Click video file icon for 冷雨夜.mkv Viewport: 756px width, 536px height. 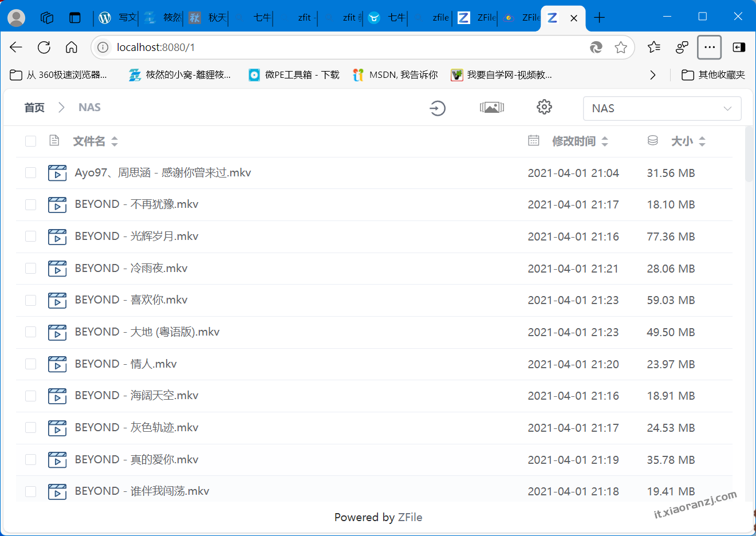point(57,269)
